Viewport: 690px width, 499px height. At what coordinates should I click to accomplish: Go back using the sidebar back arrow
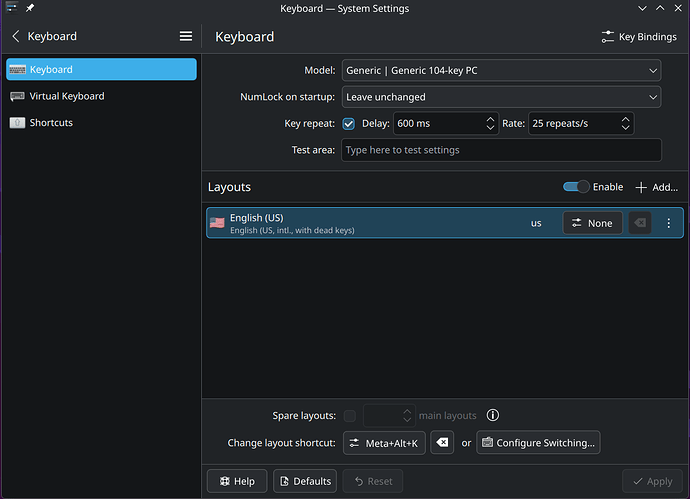pyautogui.click(x=16, y=36)
